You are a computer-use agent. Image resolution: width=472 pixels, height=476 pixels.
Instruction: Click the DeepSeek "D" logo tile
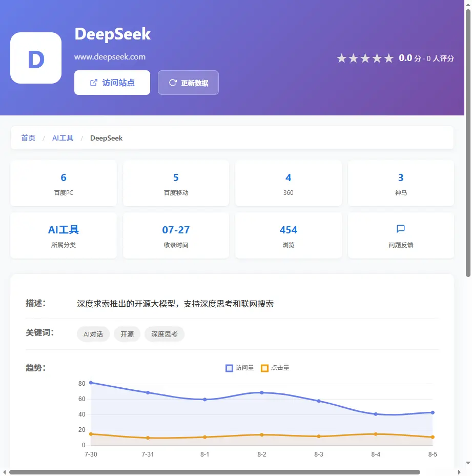coord(36,58)
